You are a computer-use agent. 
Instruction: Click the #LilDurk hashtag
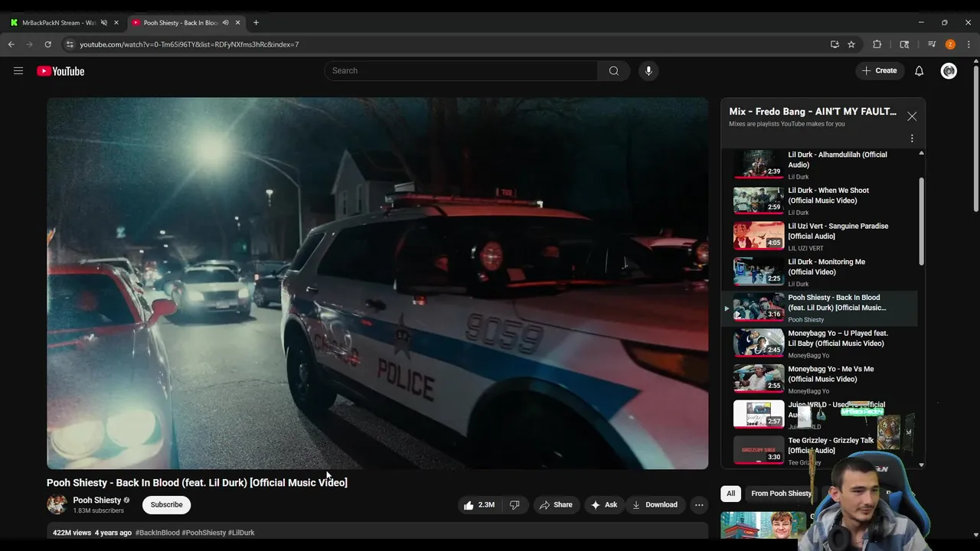[x=241, y=533]
